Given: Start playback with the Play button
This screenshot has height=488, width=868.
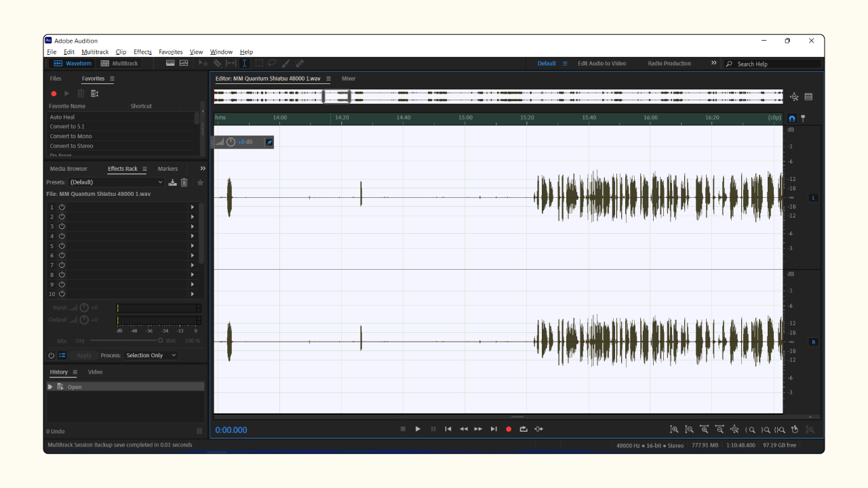Looking at the screenshot, I should [418, 429].
